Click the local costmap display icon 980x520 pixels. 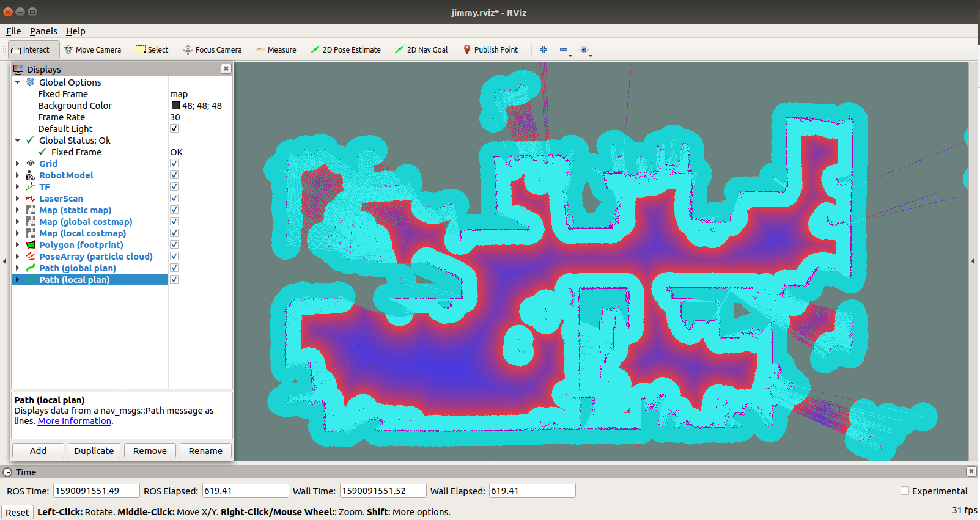31,233
